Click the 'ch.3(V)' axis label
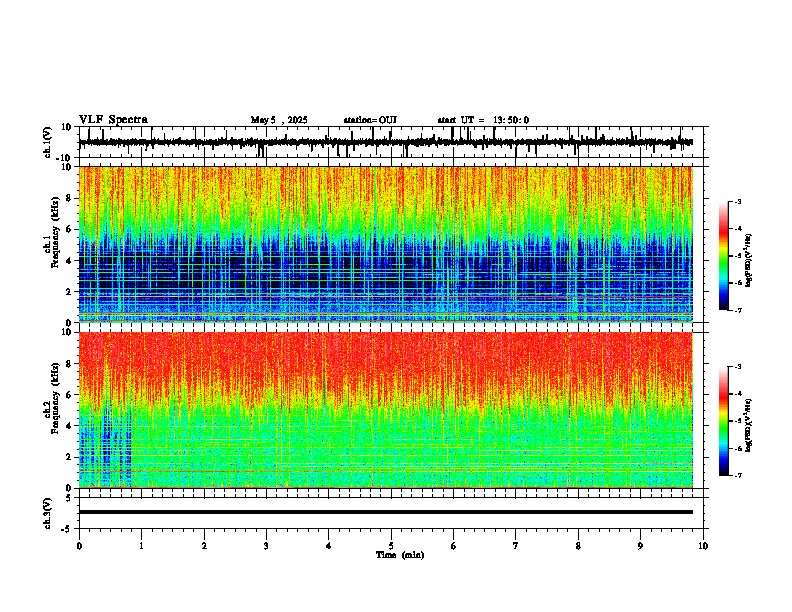 point(48,513)
